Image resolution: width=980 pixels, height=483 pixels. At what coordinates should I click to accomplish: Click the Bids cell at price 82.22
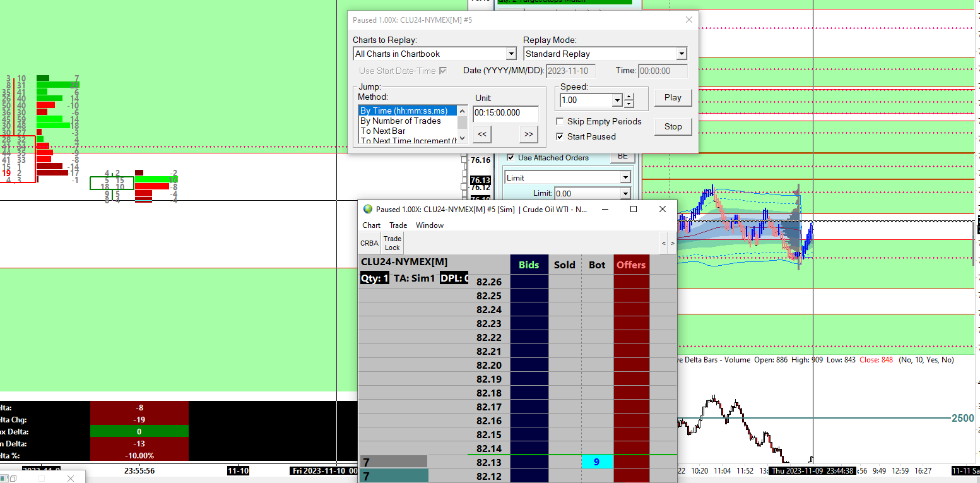(x=529, y=337)
